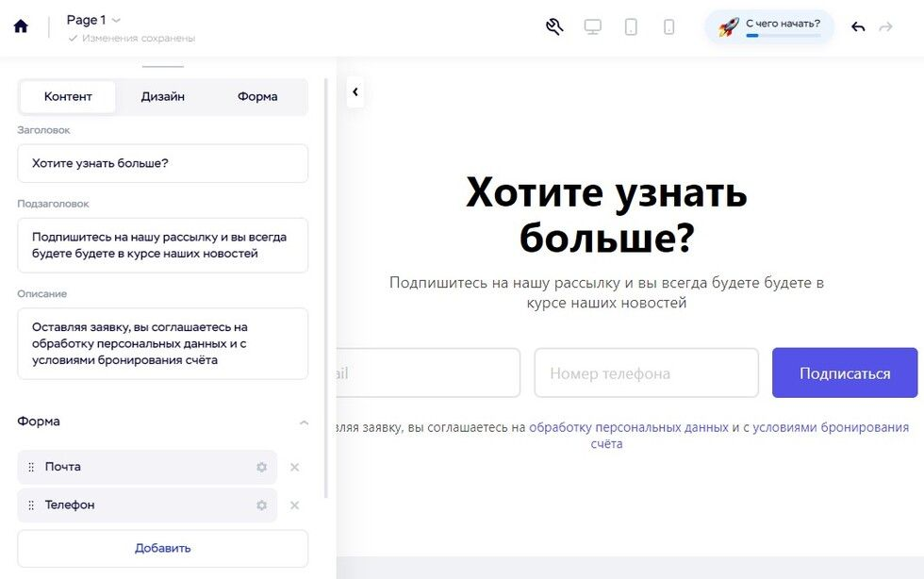Click the 'Номер телефона' input in preview
The image size is (924, 579).
[x=647, y=372]
